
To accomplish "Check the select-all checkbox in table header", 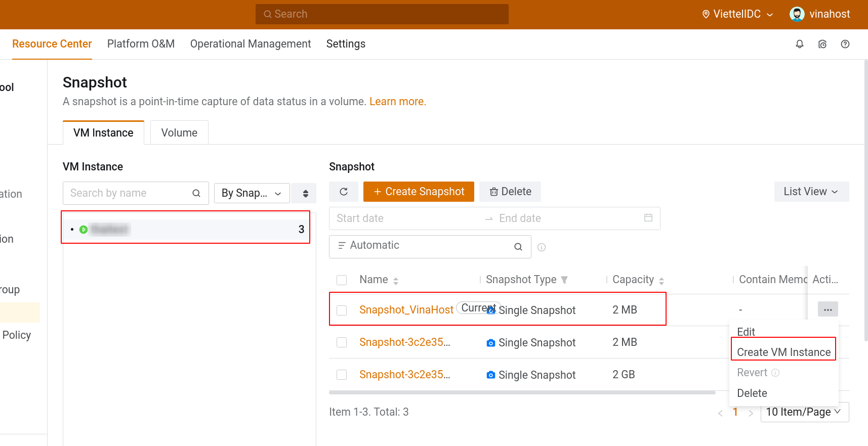I will click(x=342, y=280).
